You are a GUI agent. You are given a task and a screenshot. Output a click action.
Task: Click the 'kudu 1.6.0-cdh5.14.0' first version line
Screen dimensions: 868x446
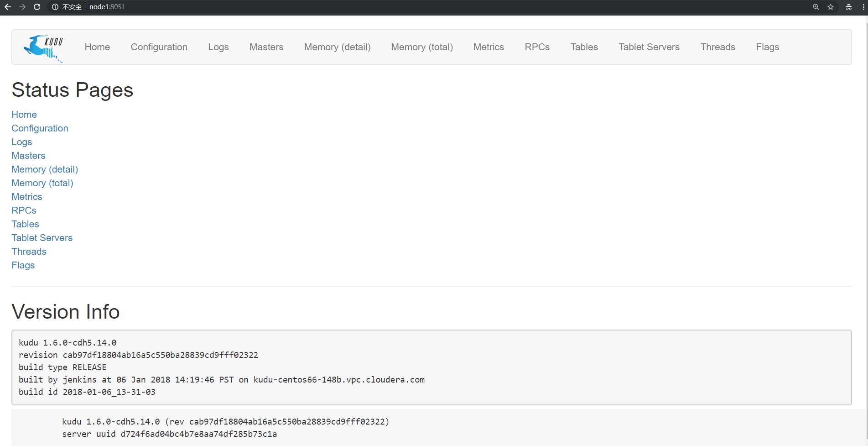coord(68,342)
